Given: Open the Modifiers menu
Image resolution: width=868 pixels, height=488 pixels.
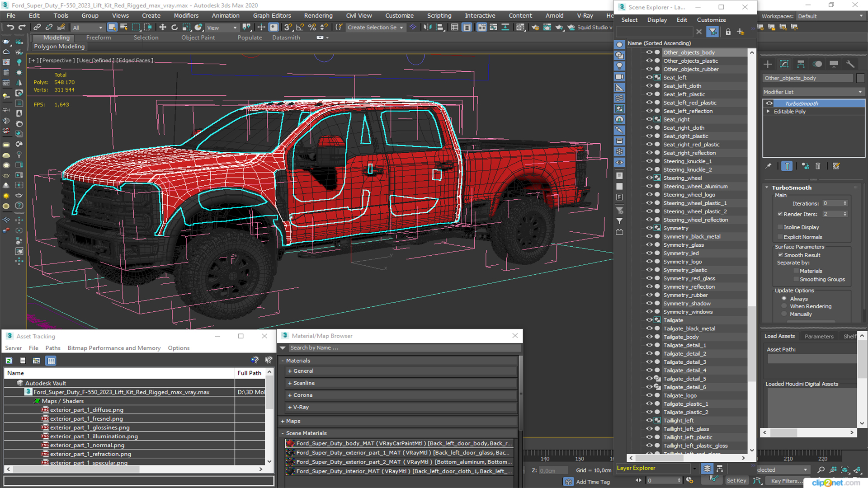Looking at the screenshot, I should (x=186, y=15).
